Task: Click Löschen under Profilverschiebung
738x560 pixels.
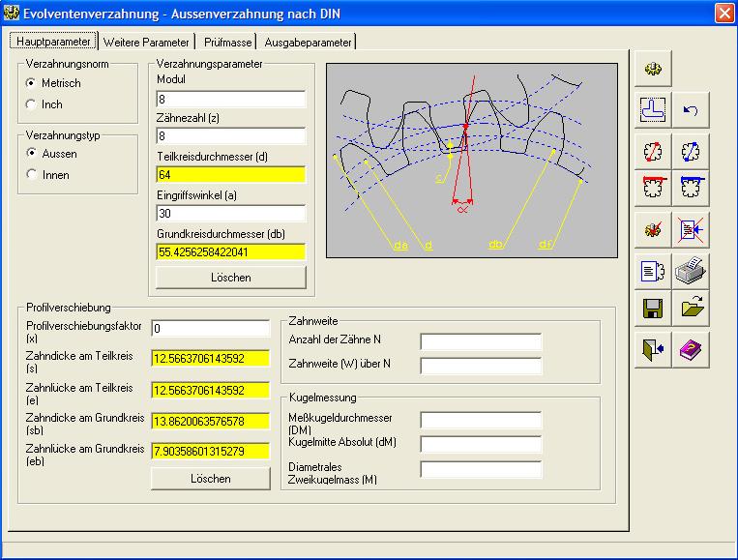Action: (x=211, y=479)
